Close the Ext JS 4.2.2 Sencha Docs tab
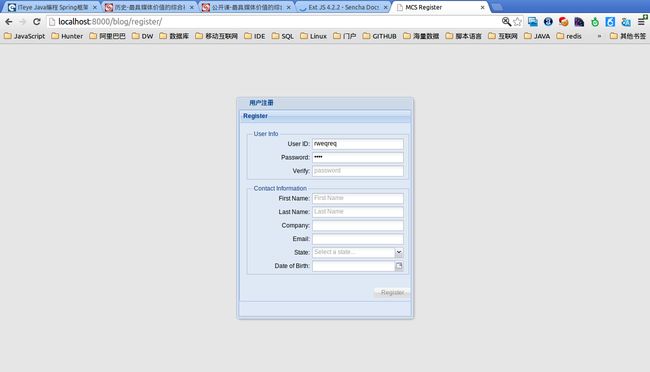Image resolution: width=650 pixels, height=372 pixels. click(386, 7)
